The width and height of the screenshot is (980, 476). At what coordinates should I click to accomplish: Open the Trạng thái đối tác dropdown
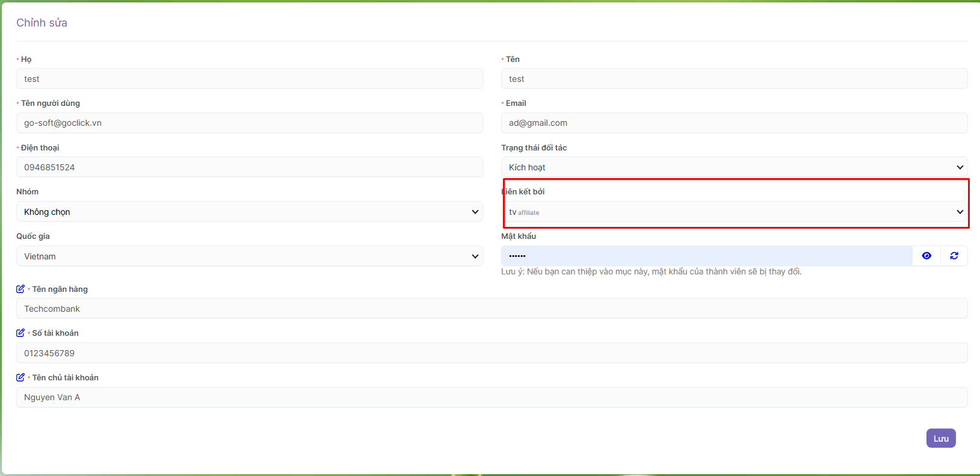(x=734, y=167)
